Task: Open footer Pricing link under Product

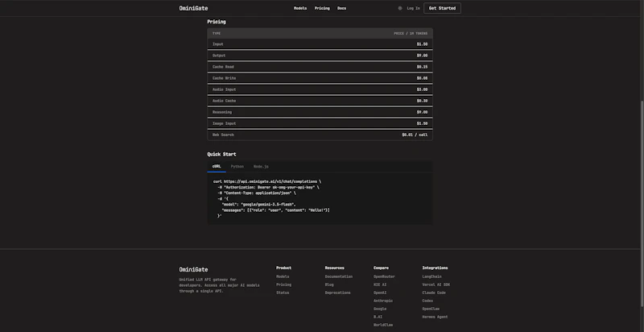Action: (x=284, y=284)
